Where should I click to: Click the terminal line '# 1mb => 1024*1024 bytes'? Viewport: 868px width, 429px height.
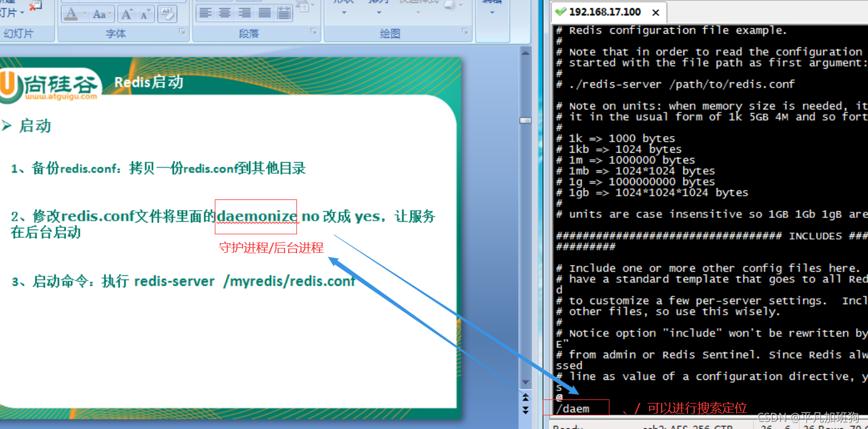[x=635, y=171]
